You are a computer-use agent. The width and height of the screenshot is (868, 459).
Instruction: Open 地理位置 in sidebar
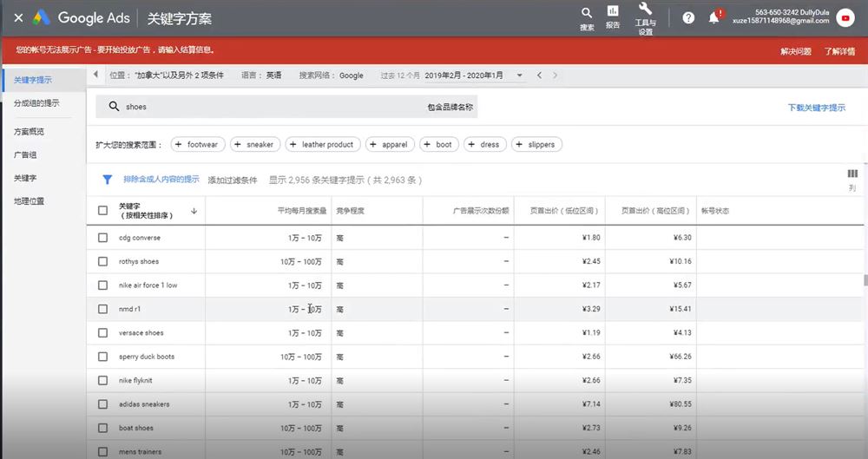click(x=29, y=201)
